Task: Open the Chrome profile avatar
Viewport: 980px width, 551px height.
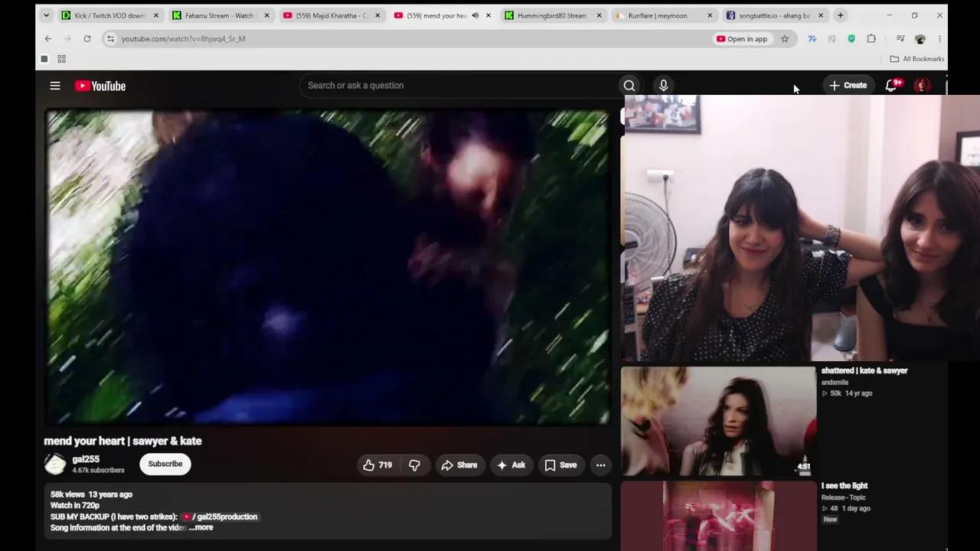Action: point(920,38)
